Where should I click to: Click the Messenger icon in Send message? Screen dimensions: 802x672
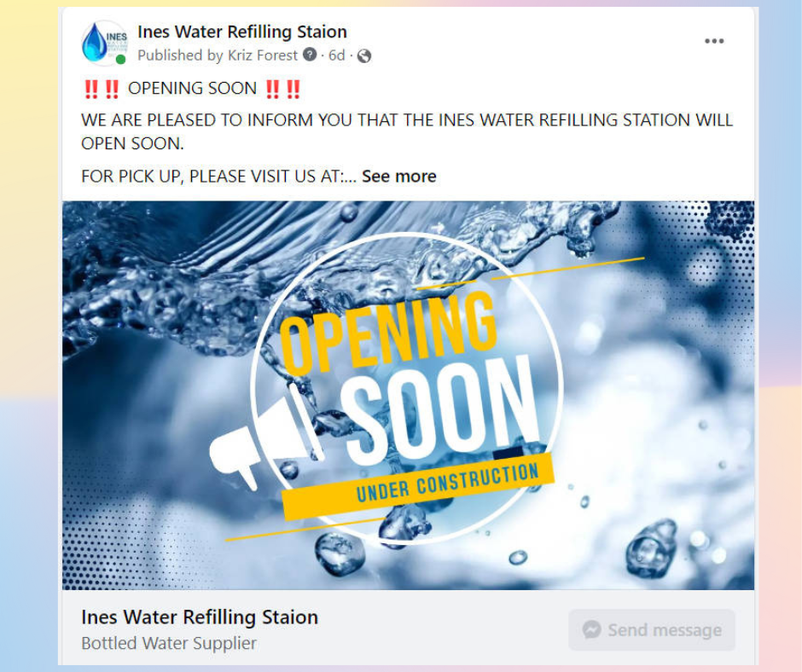point(591,629)
